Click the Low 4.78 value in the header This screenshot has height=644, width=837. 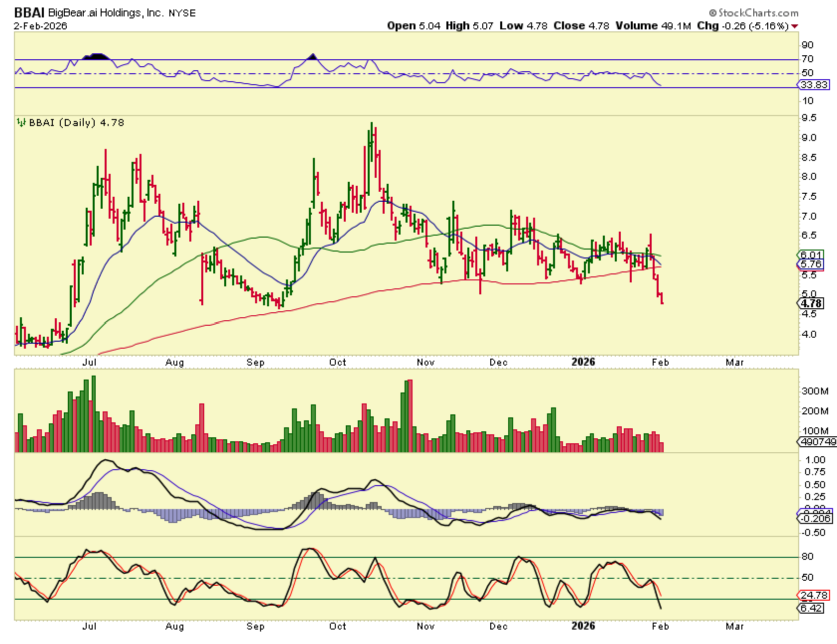(x=524, y=26)
